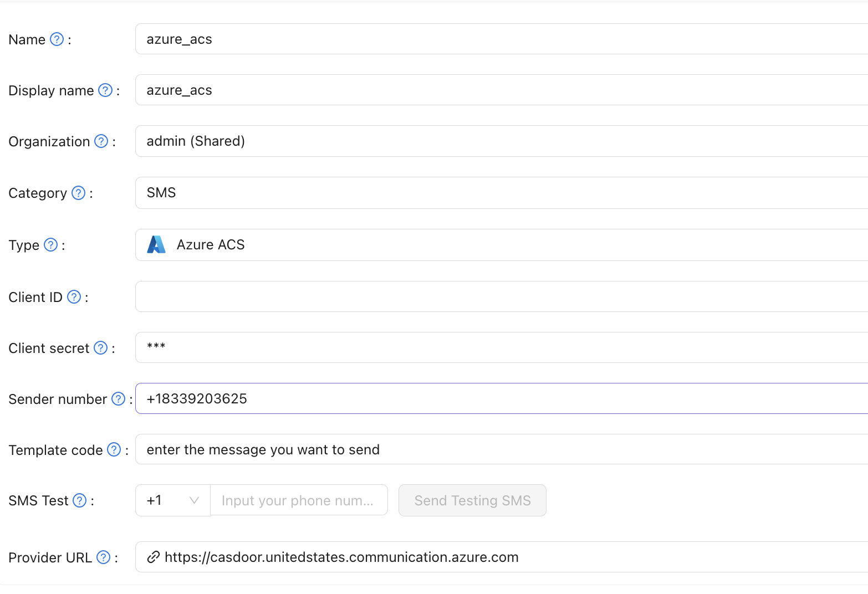Click the chain link icon beside Provider URL
Viewport: 868px width, 594px height.
(153, 557)
